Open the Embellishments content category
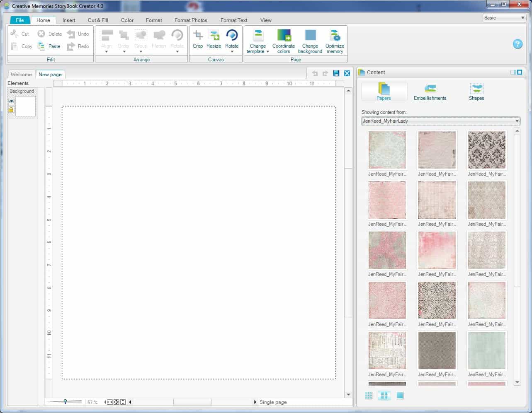 click(x=430, y=92)
